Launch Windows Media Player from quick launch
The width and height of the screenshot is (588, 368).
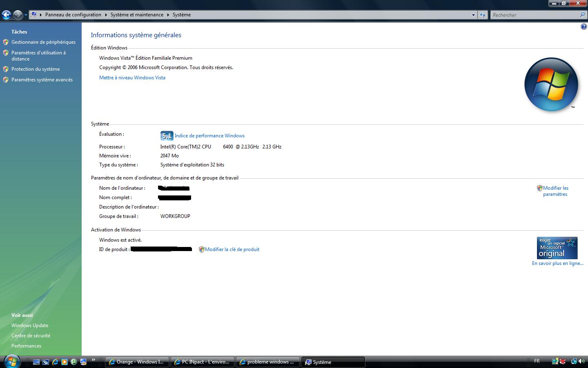point(65,362)
